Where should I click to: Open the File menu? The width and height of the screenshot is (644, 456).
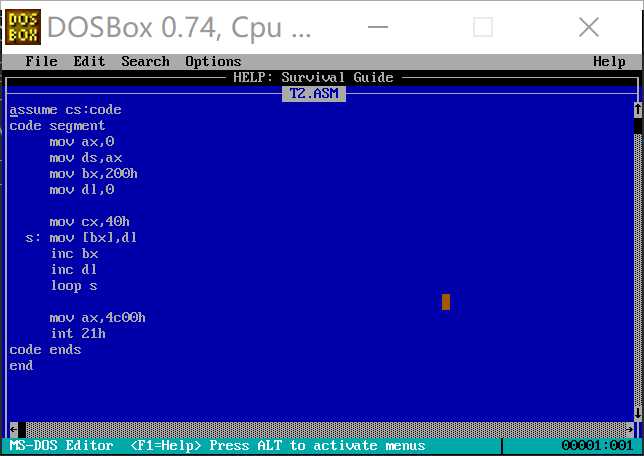pyautogui.click(x=41, y=62)
